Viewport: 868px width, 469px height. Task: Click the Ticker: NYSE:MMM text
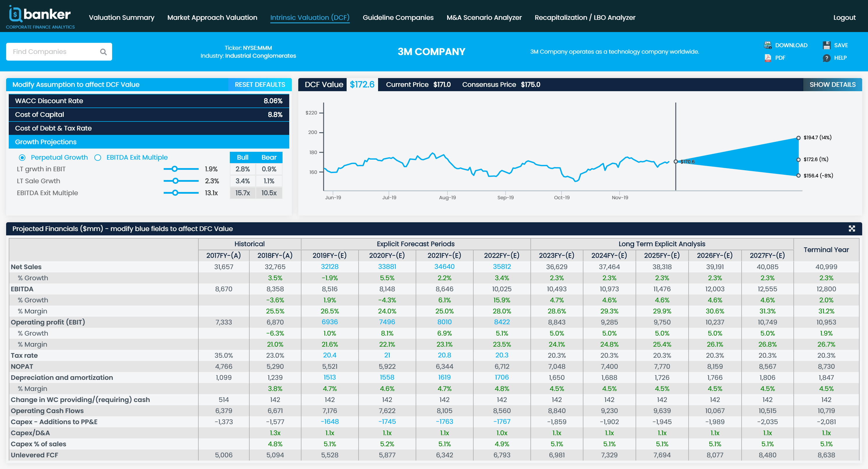pyautogui.click(x=248, y=48)
